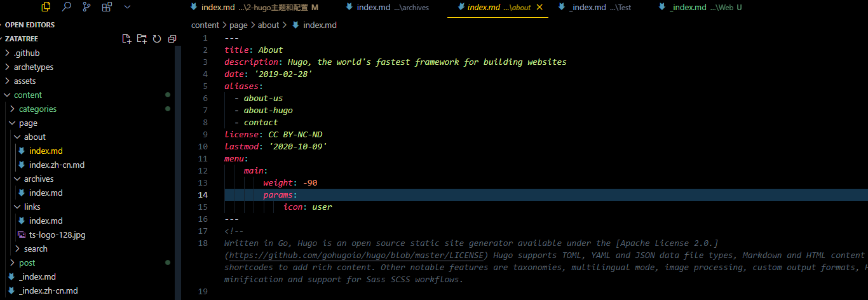This screenshot has height=300, width=868.
Task: Open the Explorer view icon
Action: pos(46,7)
